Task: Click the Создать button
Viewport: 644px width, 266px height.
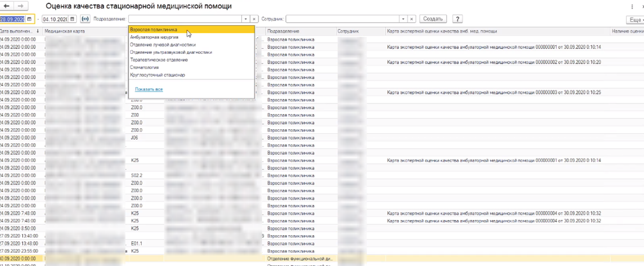Action: [x=433, y=19]
